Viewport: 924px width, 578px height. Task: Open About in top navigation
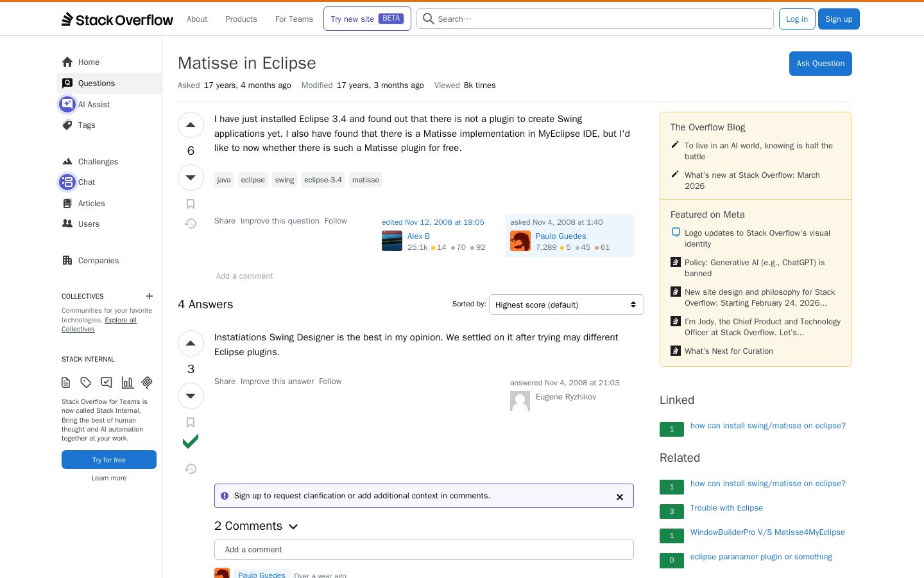197,19
